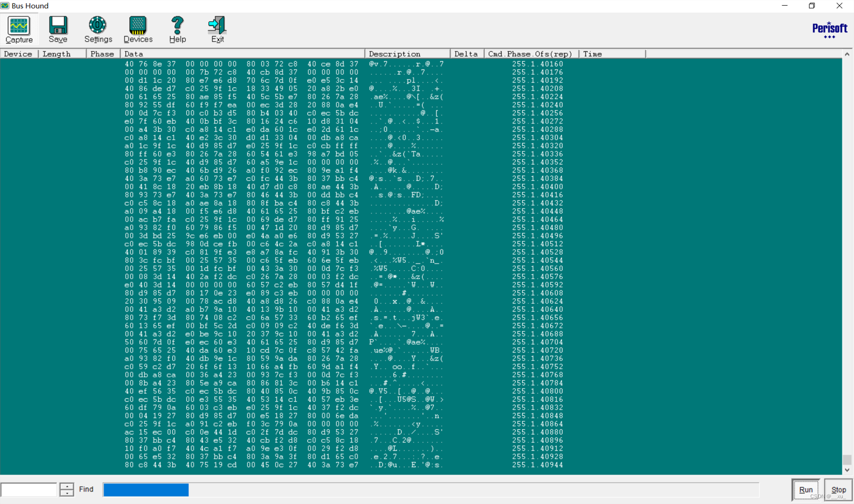Select the row with offset 255.1.40464

point(421,219)
